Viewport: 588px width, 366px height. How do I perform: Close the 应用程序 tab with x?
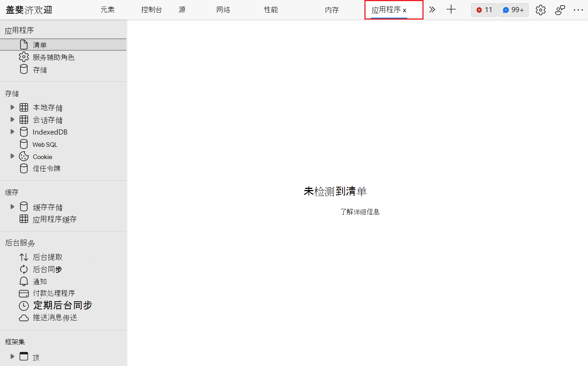click(x=405, y=10)
